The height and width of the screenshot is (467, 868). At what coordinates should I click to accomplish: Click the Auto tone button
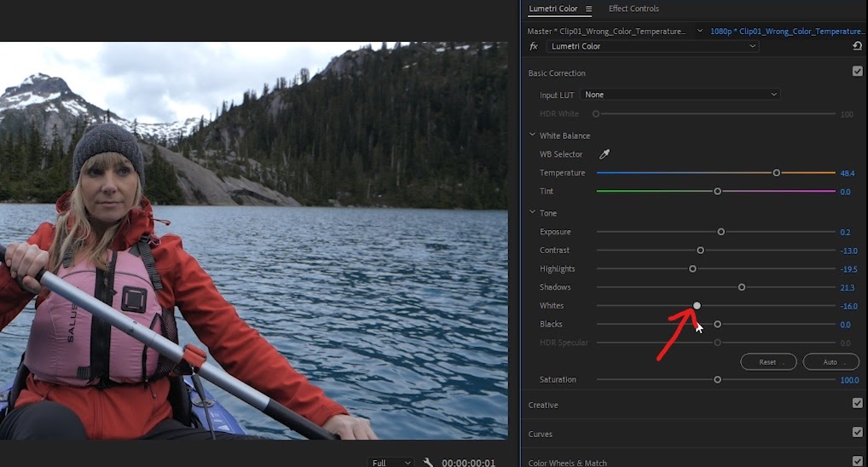[830, 362]
